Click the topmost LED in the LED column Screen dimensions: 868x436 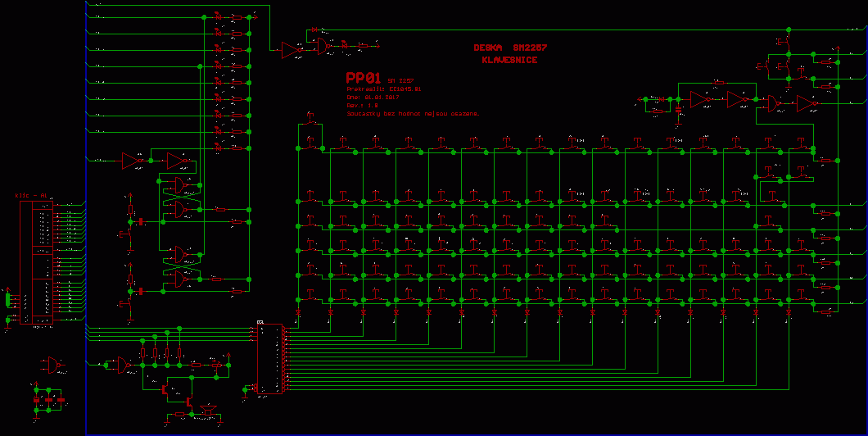tap(218, 16)
